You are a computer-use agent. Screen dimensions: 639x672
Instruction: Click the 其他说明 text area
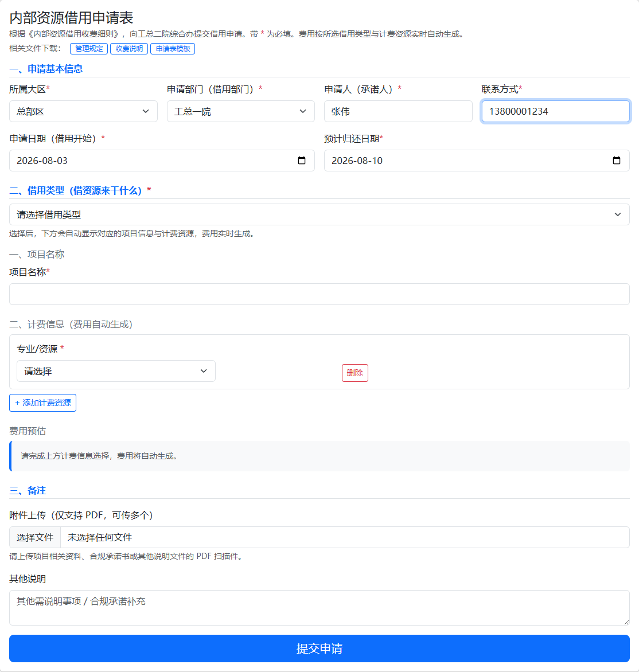coord(319,608)
